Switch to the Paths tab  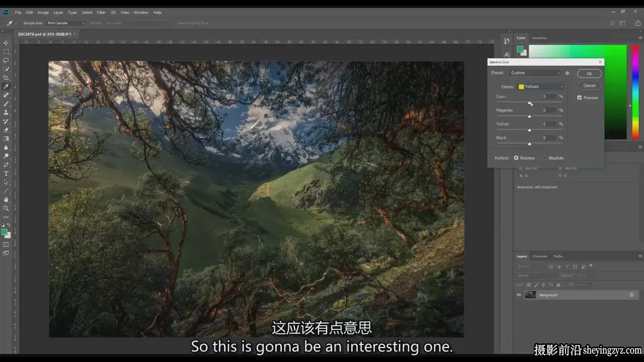pyautogui.click(x=558, y=256)
